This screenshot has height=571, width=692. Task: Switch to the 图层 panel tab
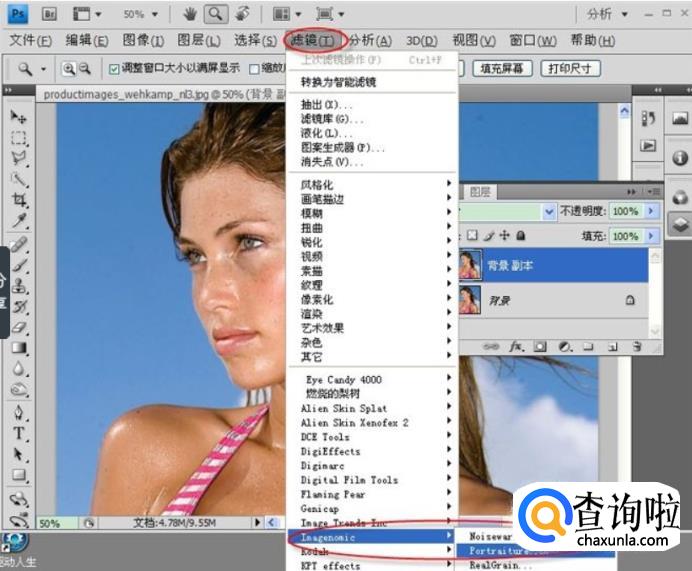pos(480,192)
